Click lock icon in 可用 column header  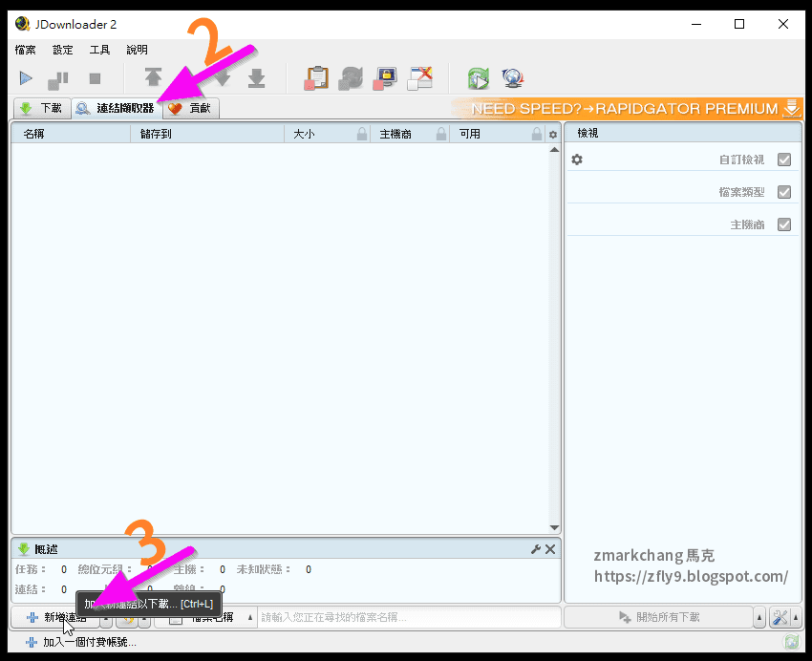pos(537,134)
